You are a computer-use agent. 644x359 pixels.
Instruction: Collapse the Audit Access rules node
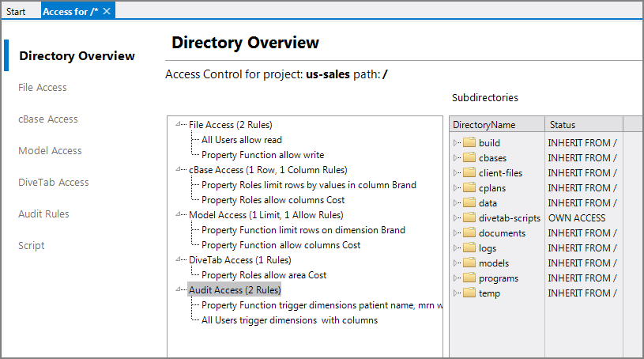click(179, 289)
